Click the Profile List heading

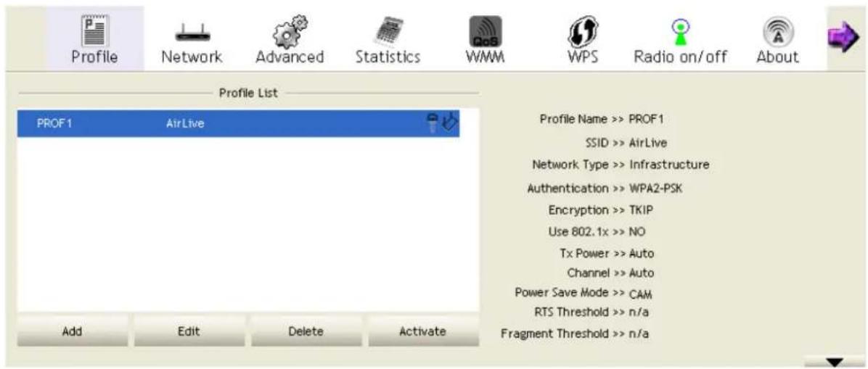248,92
